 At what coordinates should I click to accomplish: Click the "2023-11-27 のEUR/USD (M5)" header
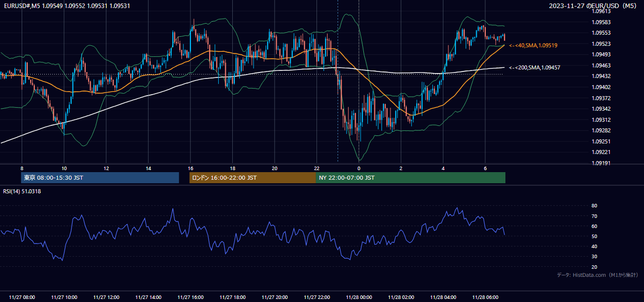click(594, 6)
